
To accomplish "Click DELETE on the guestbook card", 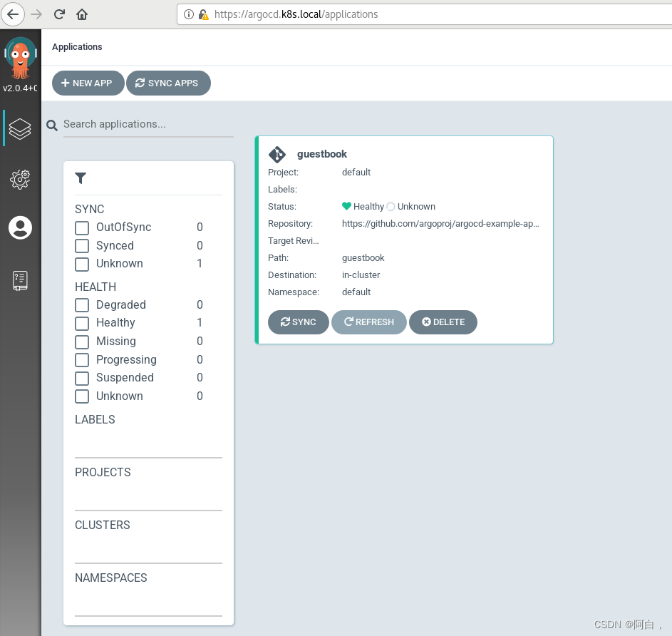I will [x=443, y=322].
